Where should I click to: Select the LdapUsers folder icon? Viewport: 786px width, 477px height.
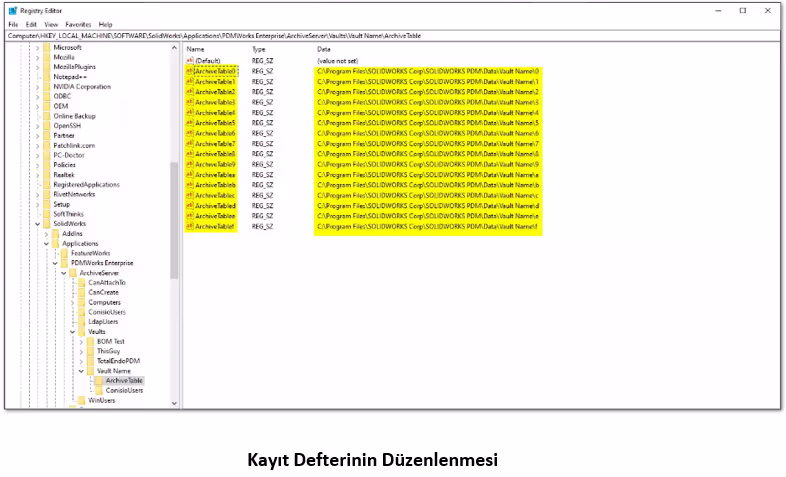point(82,322)
